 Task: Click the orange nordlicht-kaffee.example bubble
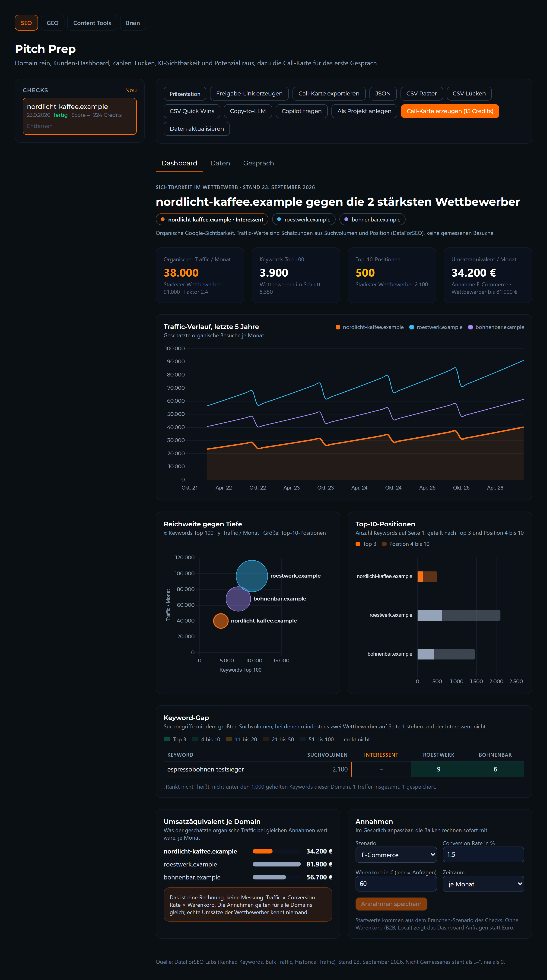(221, 621)
